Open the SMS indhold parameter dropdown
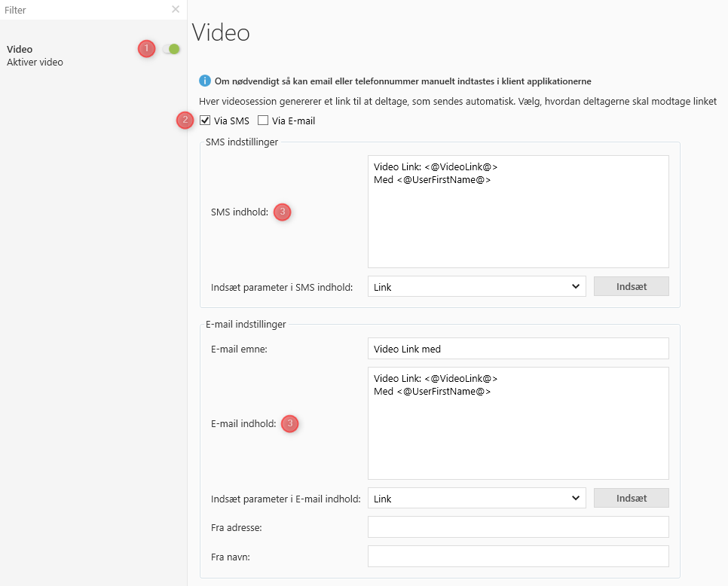The image size is (728, 586). click(x=476, y=286)
